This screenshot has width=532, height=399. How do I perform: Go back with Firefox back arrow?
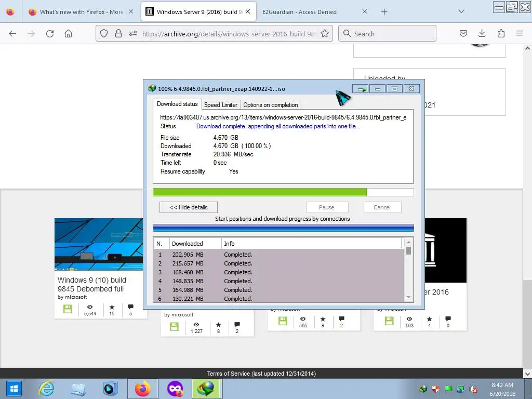(x=12, y=34)
